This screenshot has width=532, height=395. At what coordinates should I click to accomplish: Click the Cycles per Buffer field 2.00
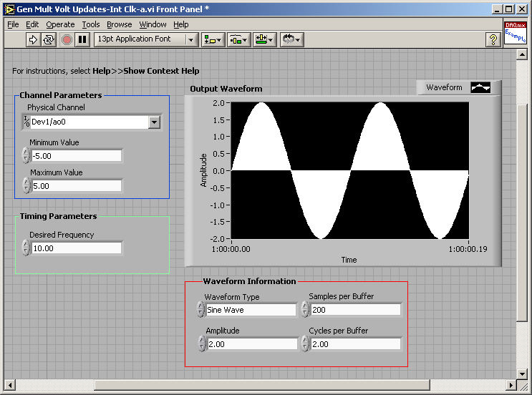click(x=356, y=344)
